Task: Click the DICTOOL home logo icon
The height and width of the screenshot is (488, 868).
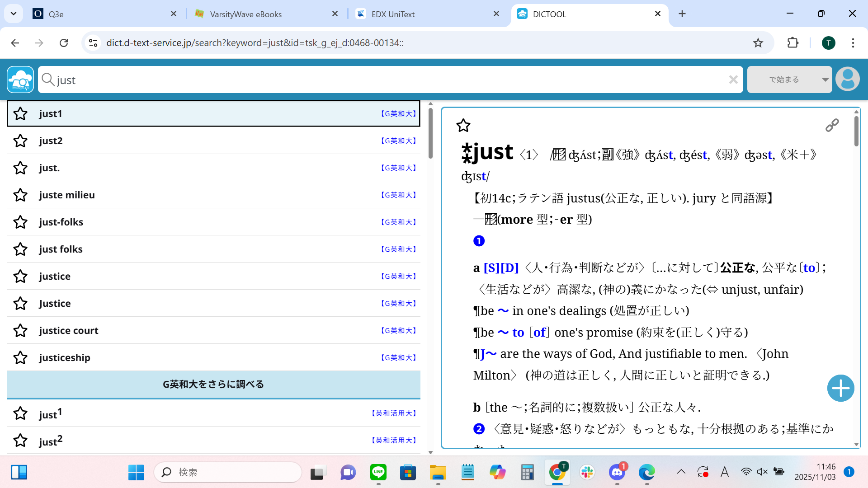Action: pyautogui.click(x=20, y=80)
